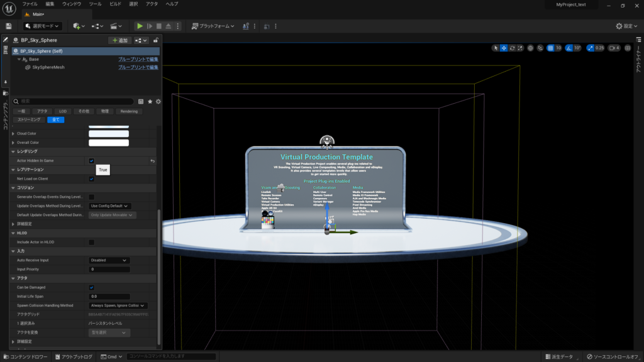The height and width of the screenshot is (362, 644).
Task: Select the Move tool in the viewport toolbar
Action: pos(504,48)
